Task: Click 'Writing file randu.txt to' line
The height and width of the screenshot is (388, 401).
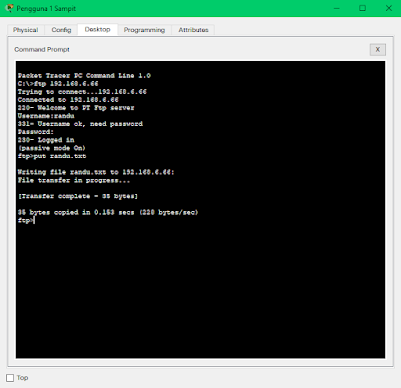Action: pyautogui.click(x=96, y=172)
